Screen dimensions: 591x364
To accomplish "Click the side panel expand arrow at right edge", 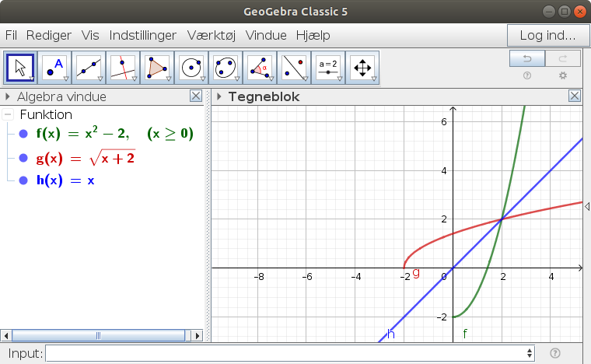I will tap(587, 206).
